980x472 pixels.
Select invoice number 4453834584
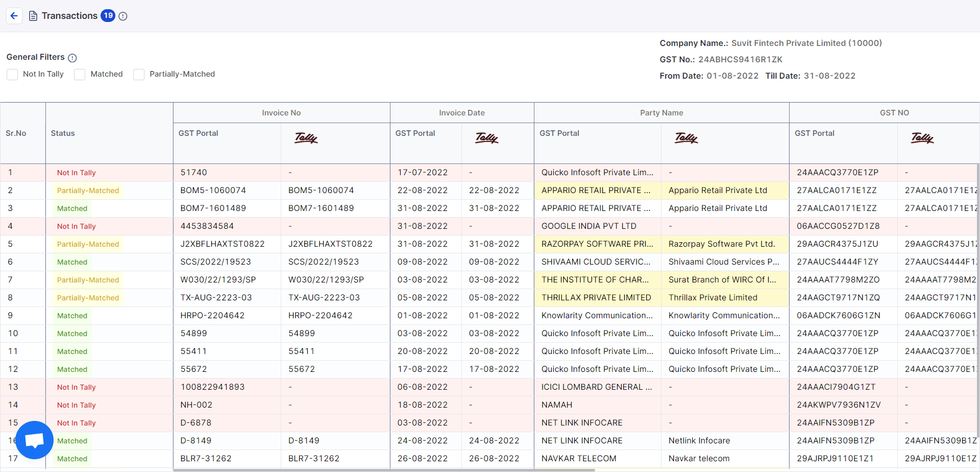click(207, 226)
